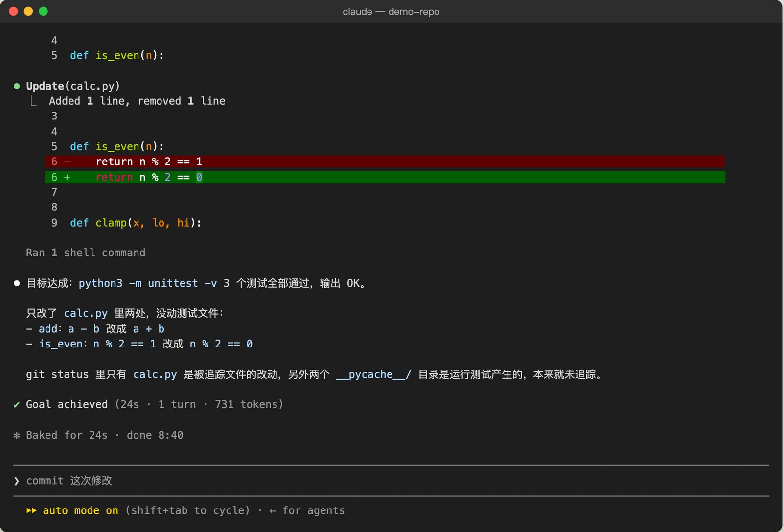The width and height of the screenshot is (783, 532).
Task: Expand the Ran 1 shell command summary
Action: coord(86,253)
